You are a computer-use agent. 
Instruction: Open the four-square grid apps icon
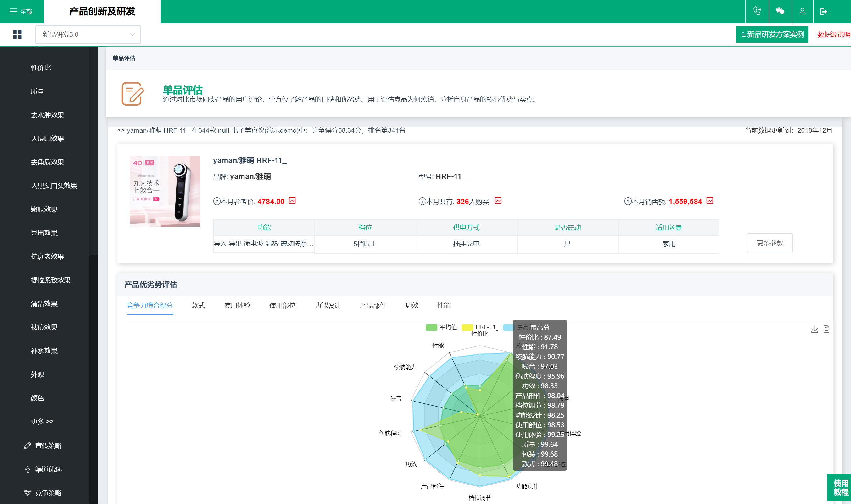point(17,34)
